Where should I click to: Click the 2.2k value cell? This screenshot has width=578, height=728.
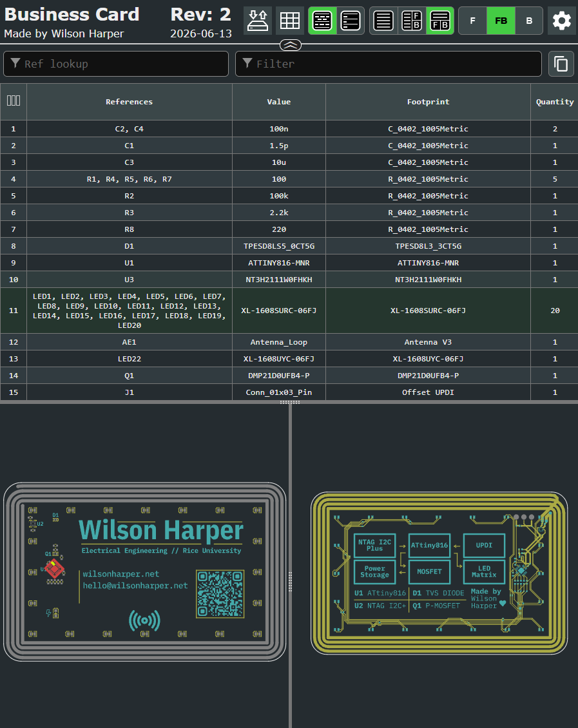click(279, 212)
